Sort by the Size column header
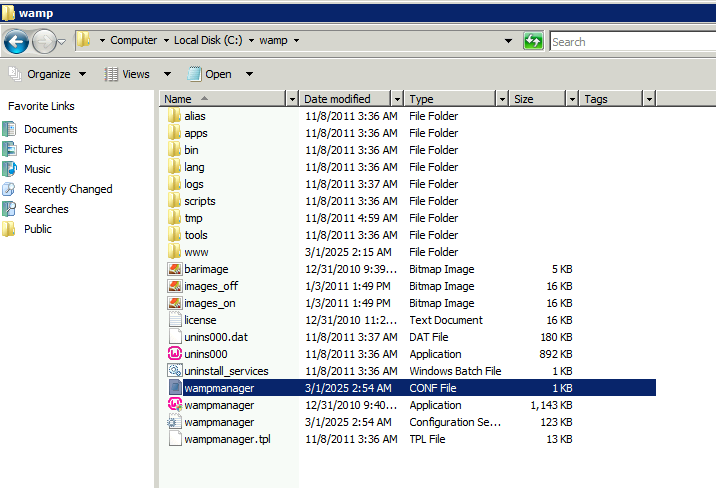 (x=537, y=99)
